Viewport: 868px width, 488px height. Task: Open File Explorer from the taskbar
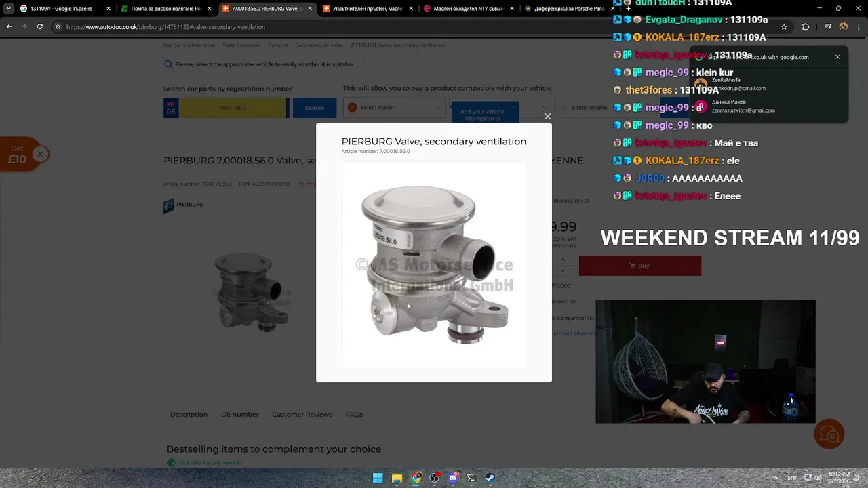[x=397, y=478]
